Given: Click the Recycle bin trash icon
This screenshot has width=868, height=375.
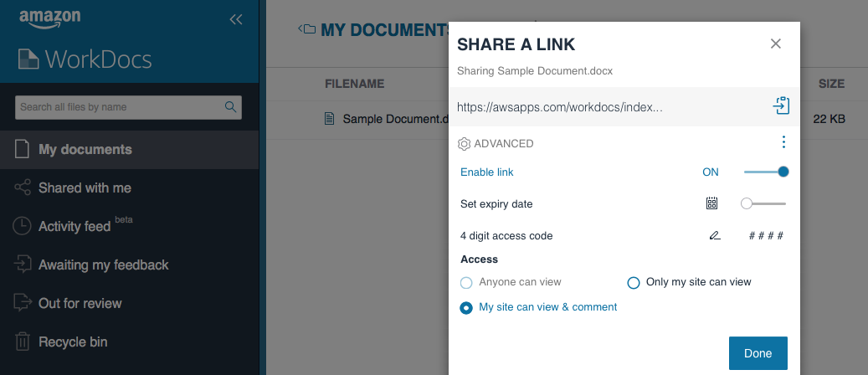Looking at the screenshot, I should (22, 342).
